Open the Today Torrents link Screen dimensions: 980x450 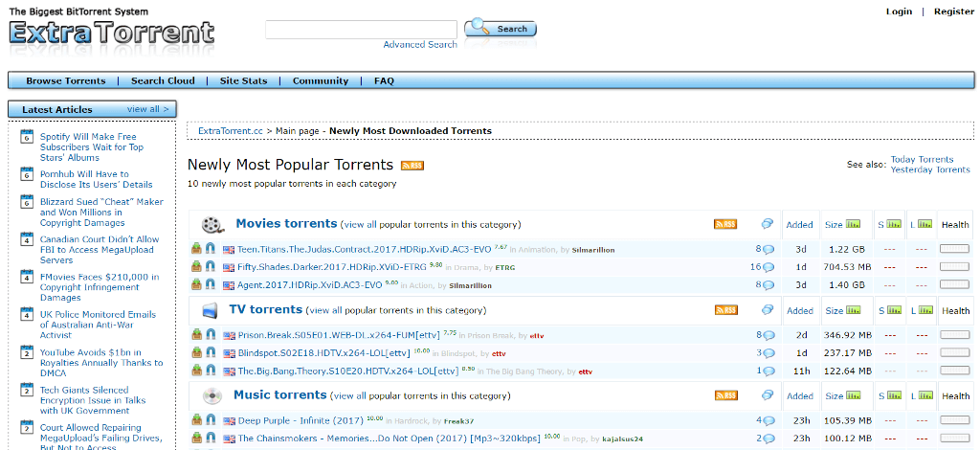(x=922, y=159)
